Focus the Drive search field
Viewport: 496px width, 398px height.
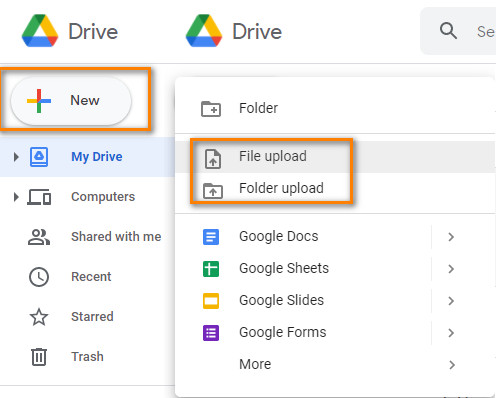(x=458, y=31)
